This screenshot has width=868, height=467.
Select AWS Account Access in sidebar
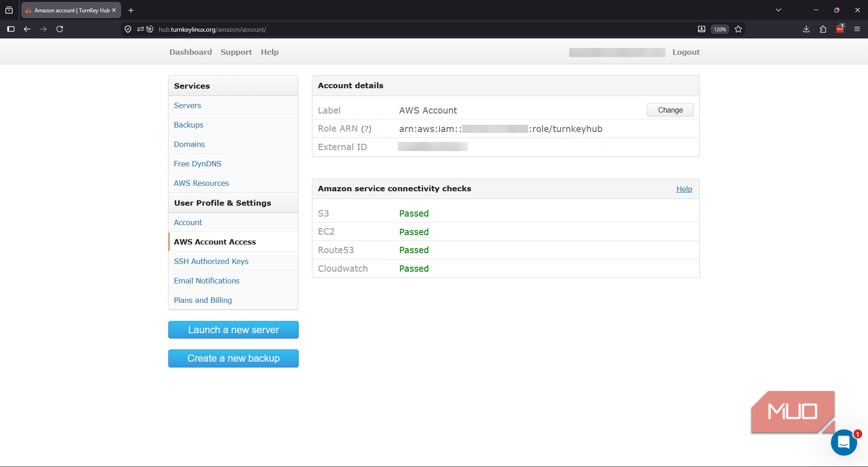coord(215,242)
